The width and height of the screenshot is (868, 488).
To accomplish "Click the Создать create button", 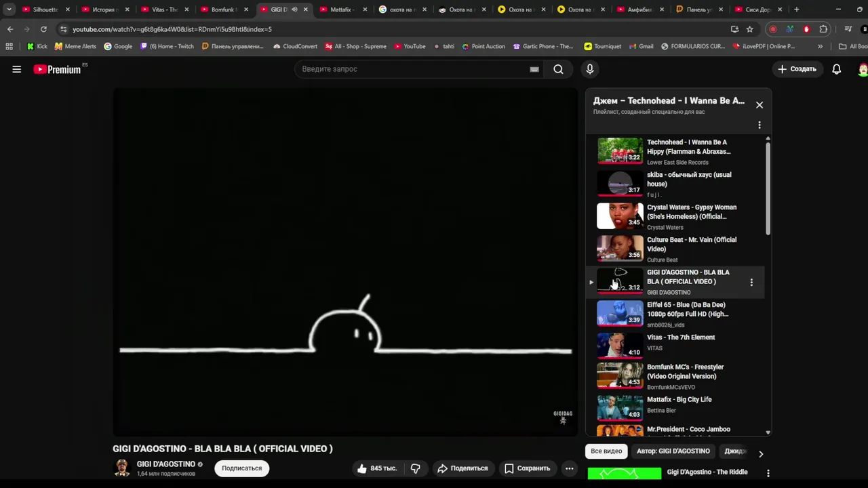I will (x=797, y=69).
